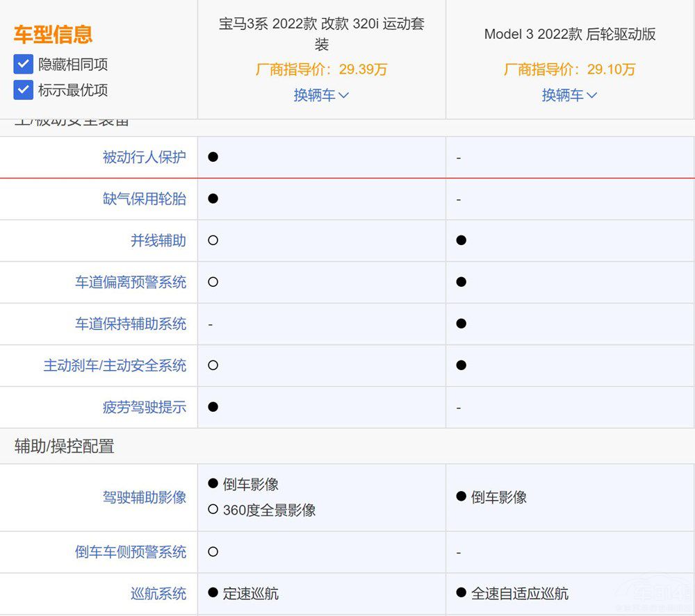This screenshot has width=695, height=616.
Task: Click the 宝马3系 2022款 320i title
Action: 321,34
